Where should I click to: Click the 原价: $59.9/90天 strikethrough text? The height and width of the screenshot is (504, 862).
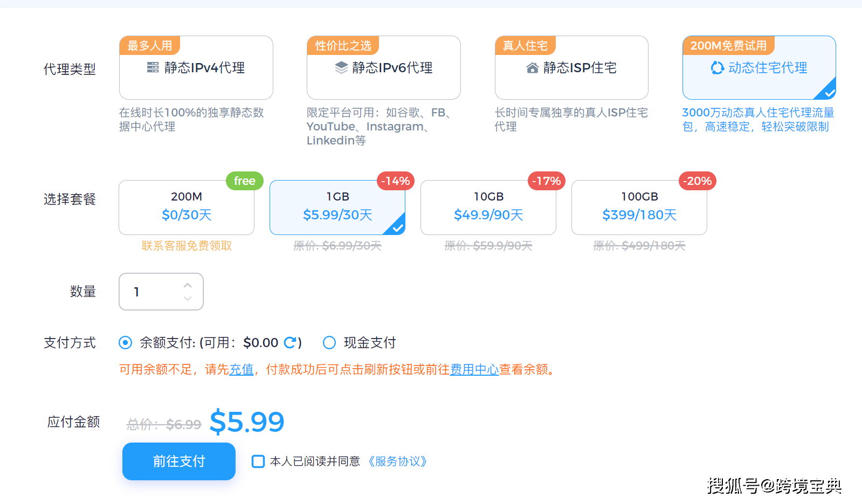[488, 246]
